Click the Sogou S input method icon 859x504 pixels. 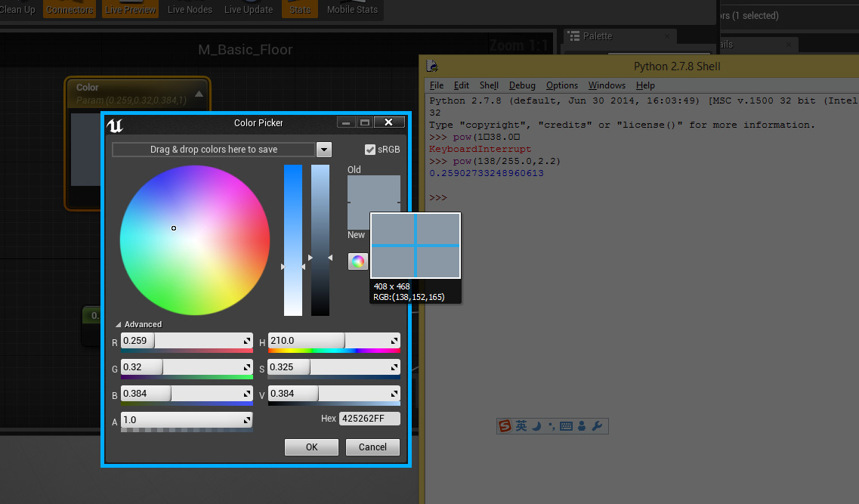click(x=505, y=426)
